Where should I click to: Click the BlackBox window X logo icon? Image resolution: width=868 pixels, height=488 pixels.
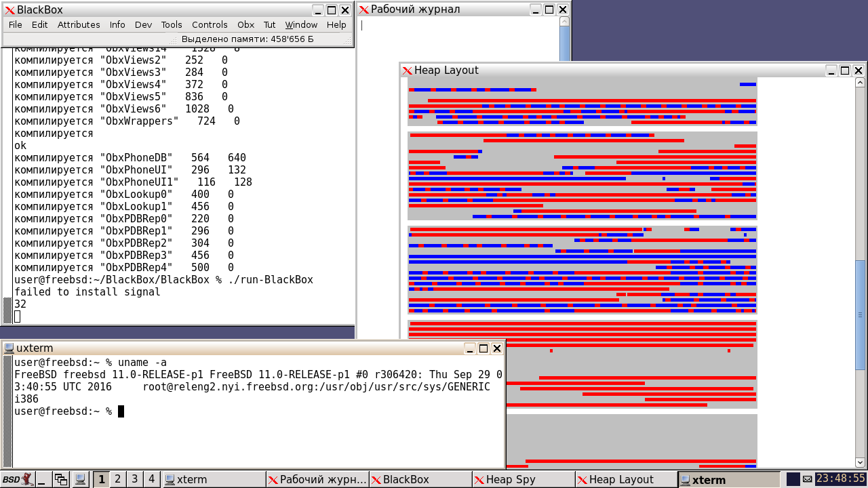click(x=9, y=10)
